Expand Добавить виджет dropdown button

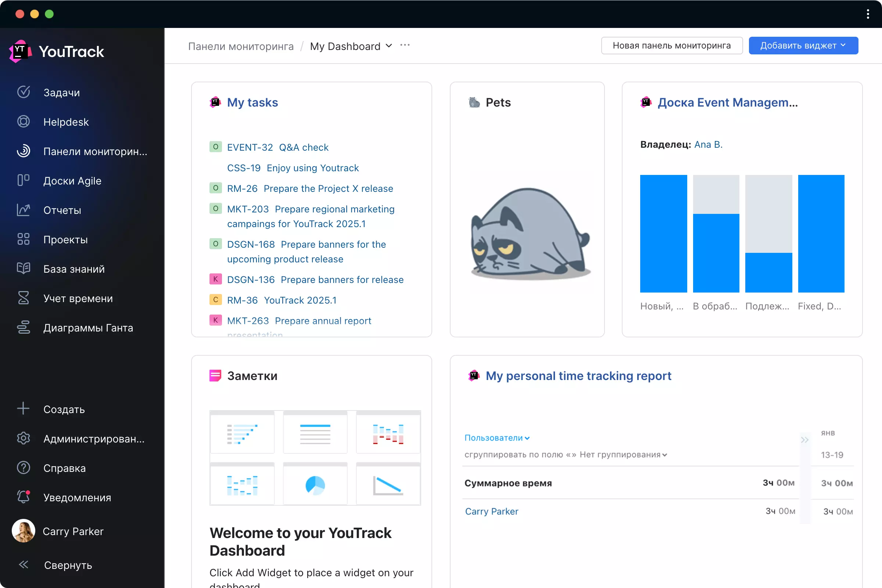803,45
